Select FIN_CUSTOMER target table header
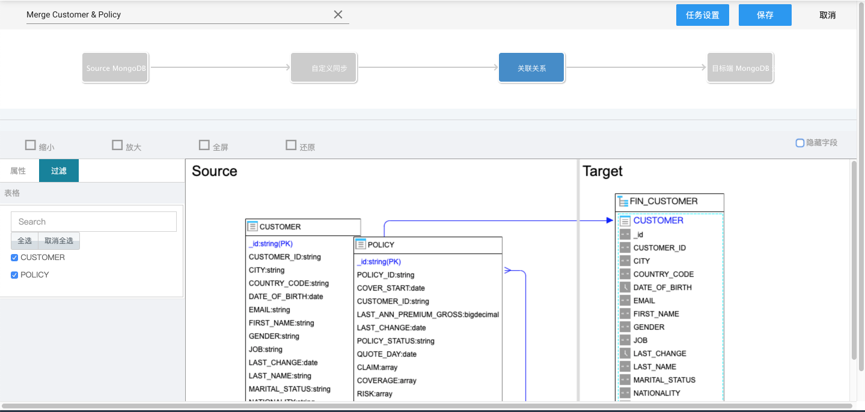Screen dimensions: 865x412 (x=670, y=202)
